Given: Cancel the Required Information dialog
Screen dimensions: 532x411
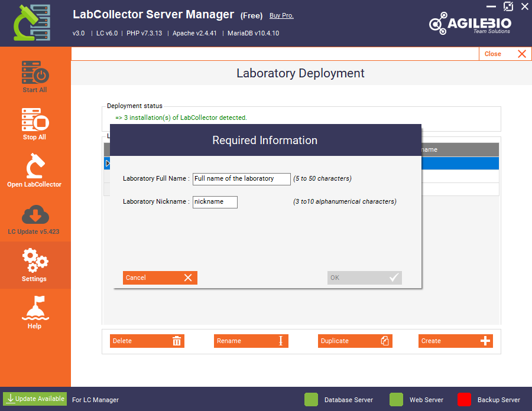Looking at the screenshot, I should click(160, 278).
